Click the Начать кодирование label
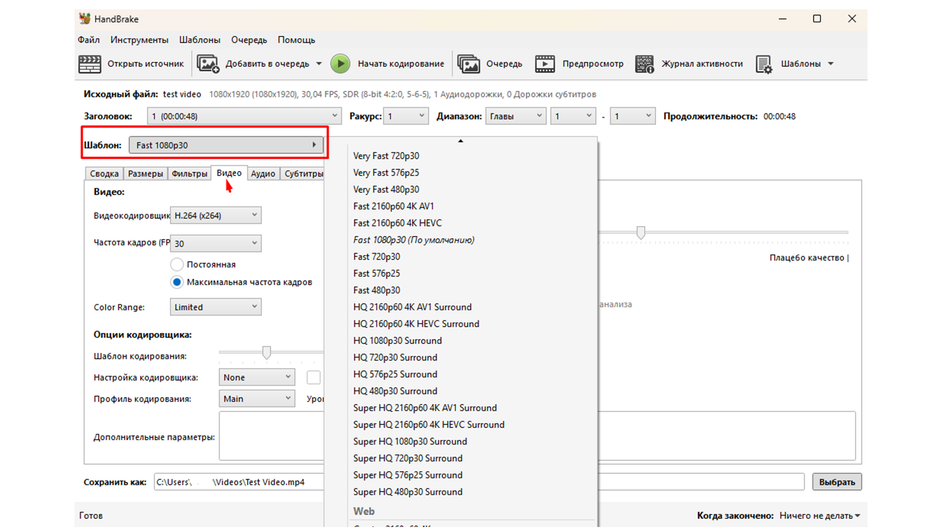This screenshot has height=531, width=944. coord(401,64)
